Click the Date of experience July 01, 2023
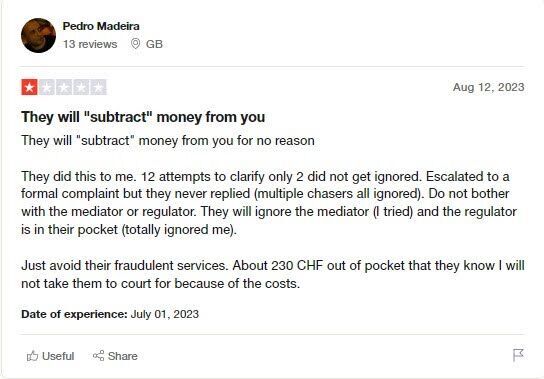This screenshot has height=379, width=544. 110,314
